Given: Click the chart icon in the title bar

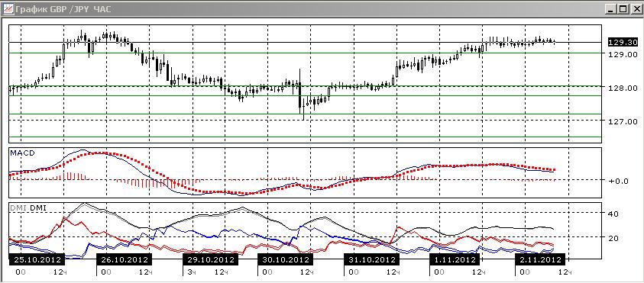Looking at the screenshot, I should point(8,8).
